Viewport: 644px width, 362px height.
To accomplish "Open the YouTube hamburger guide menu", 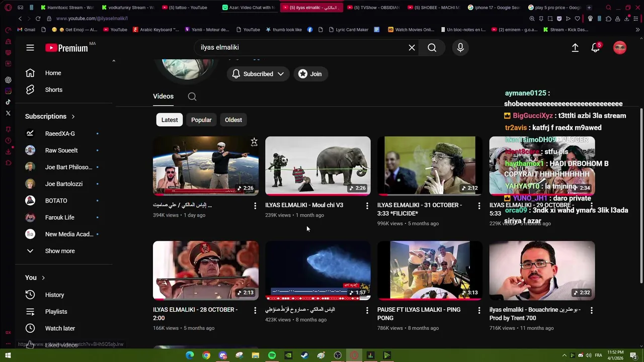I will pos(30,48).
